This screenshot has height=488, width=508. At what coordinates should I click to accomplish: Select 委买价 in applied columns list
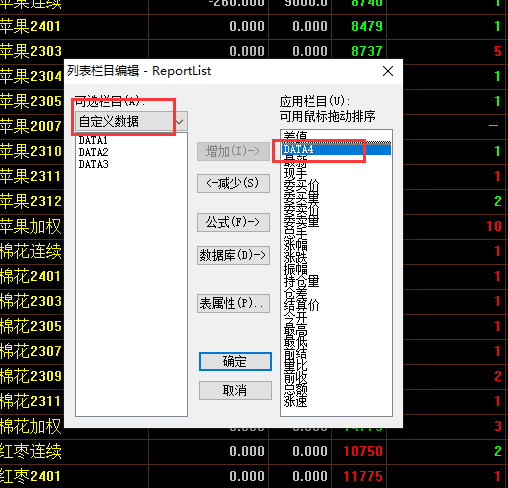pyautogui.click(x=301, y=185)
